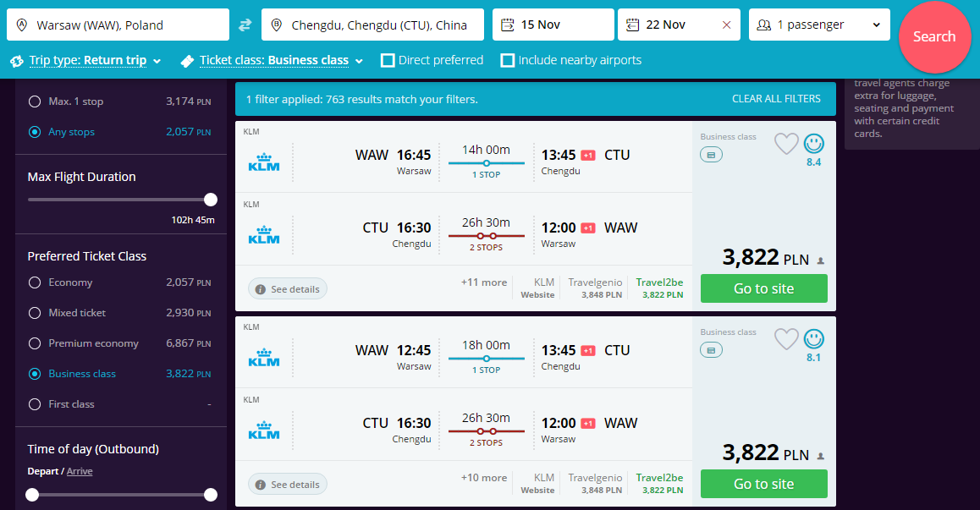Screen dimensions: 980x510
Task: Save first KLM flight with heart icon
Action: click(786, 145)
